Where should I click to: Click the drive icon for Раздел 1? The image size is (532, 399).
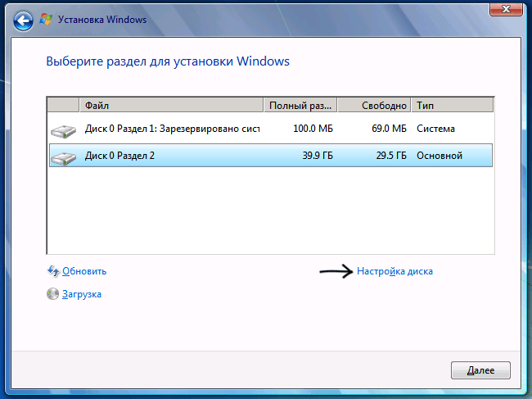pyautogui.click(x=61, y=130)
